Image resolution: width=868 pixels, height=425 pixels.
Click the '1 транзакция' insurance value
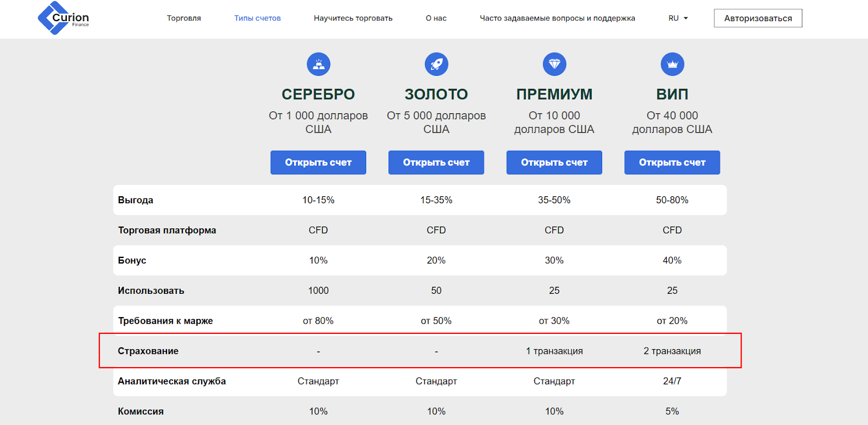(x=554, y=351)
